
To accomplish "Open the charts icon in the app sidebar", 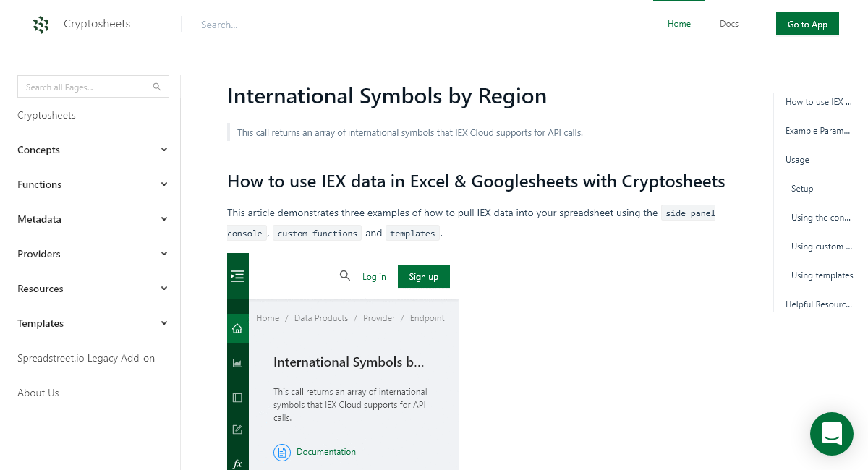I will pyautogui.click(x=237, y=362).
